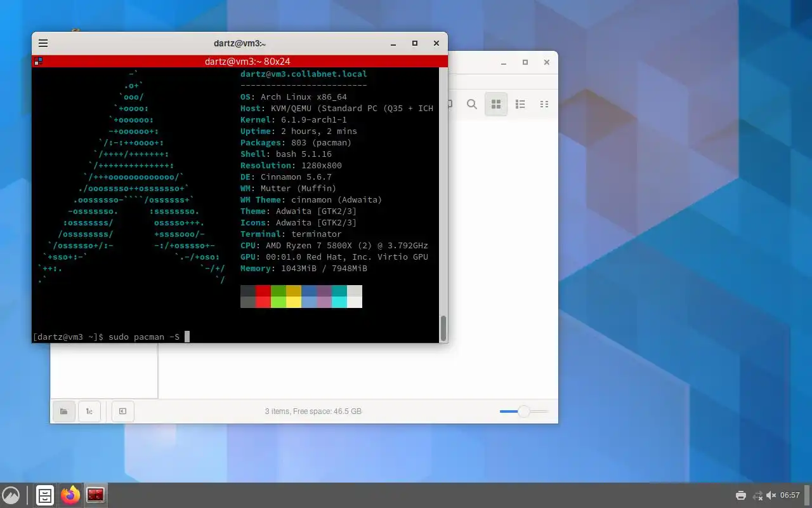Screen dimensions: 812x508
Task: Open the terminal hamburger menu
Action: pos(43,43)
